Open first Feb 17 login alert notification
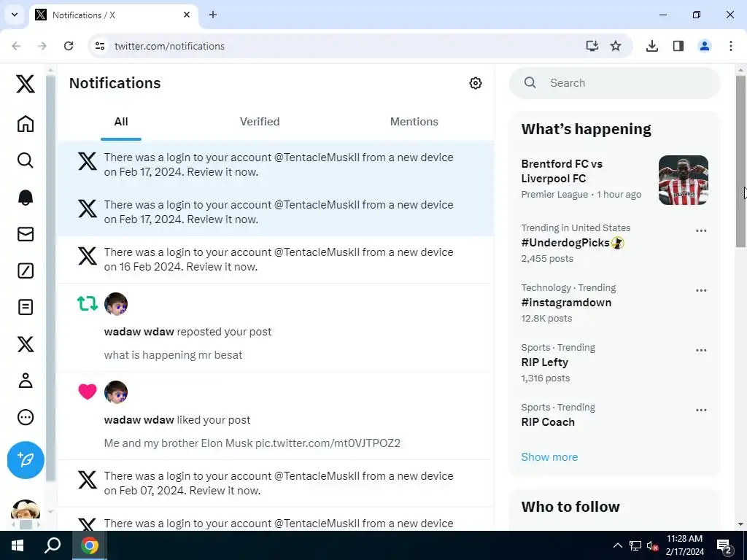 [x=275, y=165]
